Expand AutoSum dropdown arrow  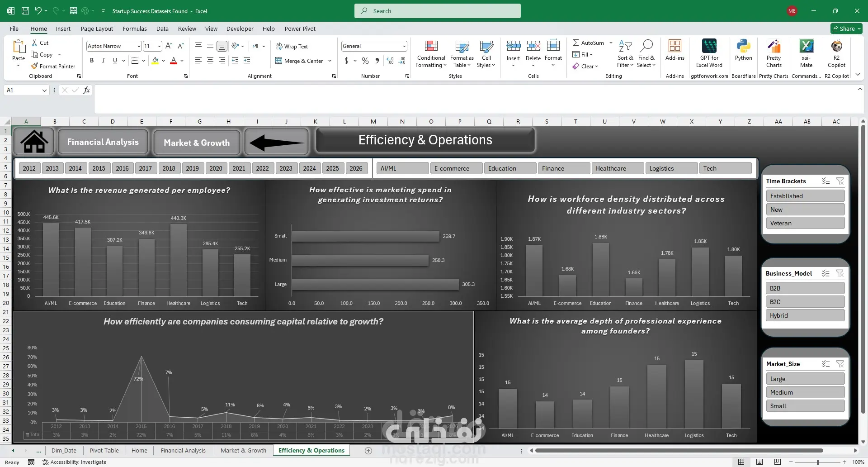point(611,43)
